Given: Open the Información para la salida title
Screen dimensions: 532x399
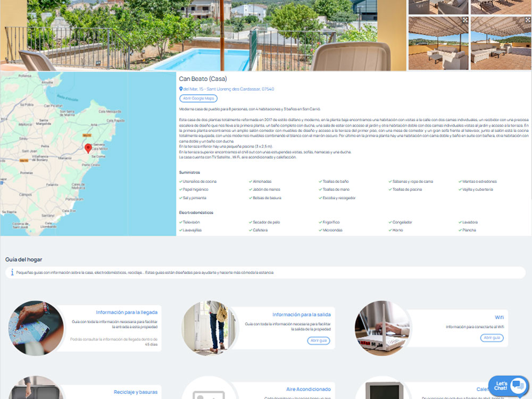Looking at the screenshot, I should click(301, 315).
